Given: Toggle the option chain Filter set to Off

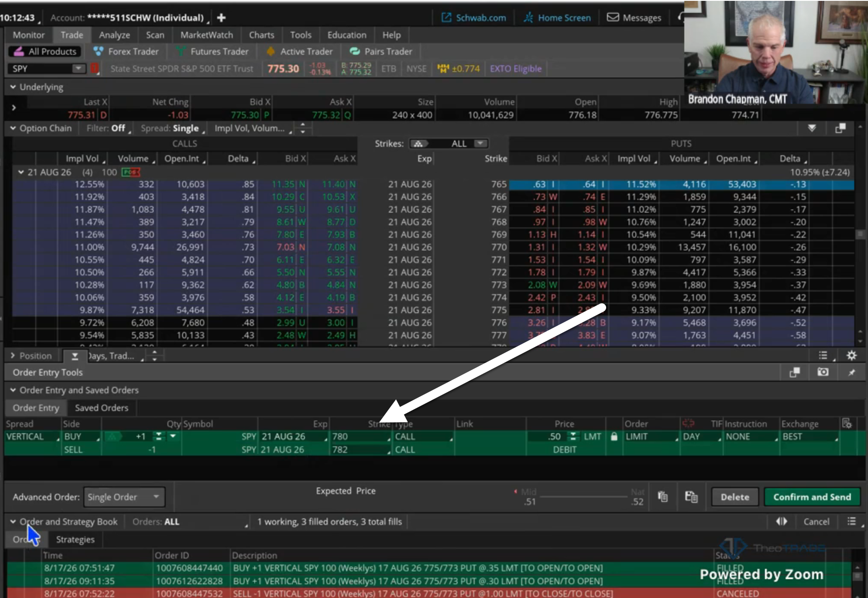Looking at the screenshot, I should click(109, 128).
